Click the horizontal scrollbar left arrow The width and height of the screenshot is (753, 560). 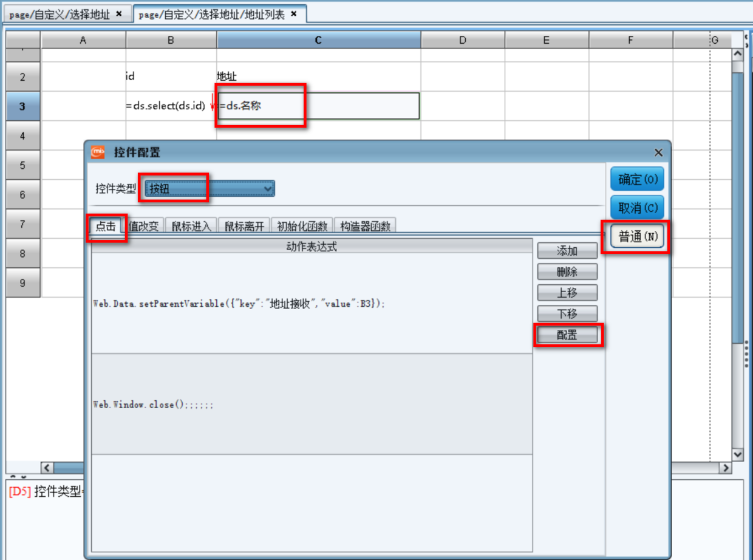pyautogui.click(x=47, y=468)
